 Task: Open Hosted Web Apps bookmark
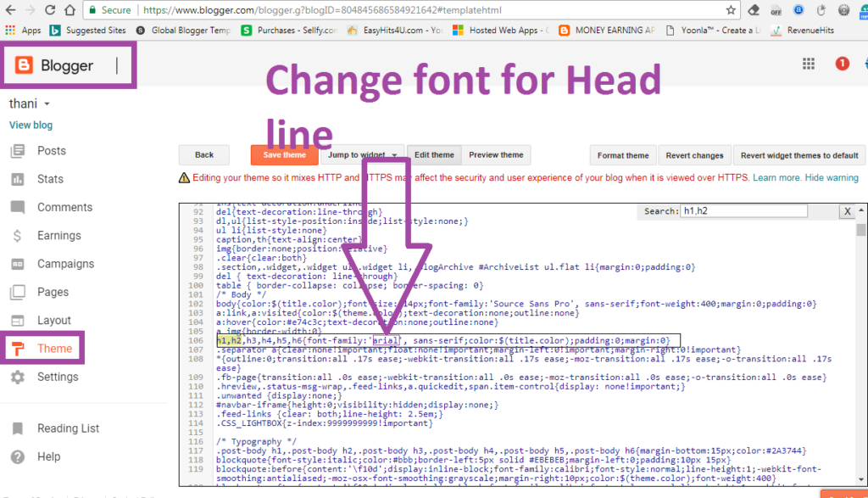pyautogui.click(x=500, y=30)
